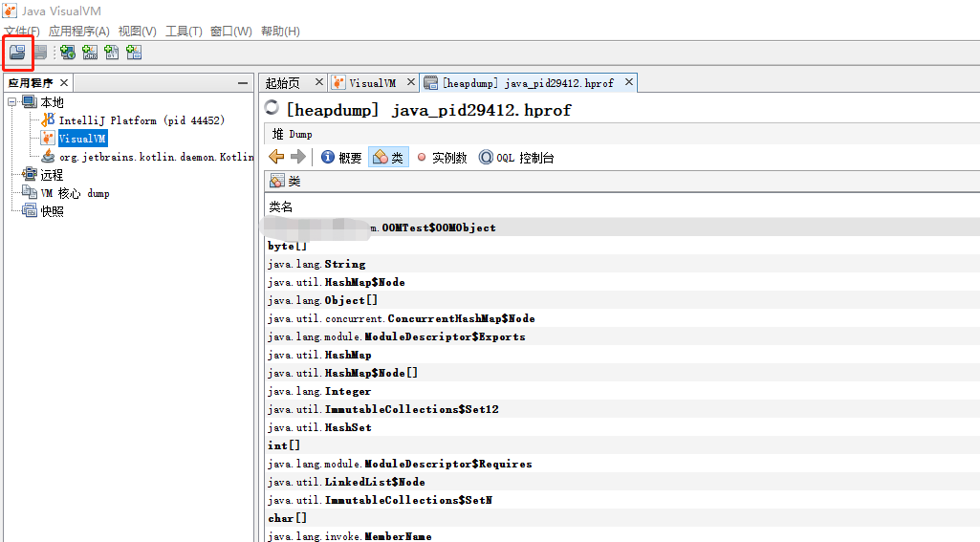Toggle the 概要 summary view
This screenshot has width=980, height=542.
[x=341, y=158]
